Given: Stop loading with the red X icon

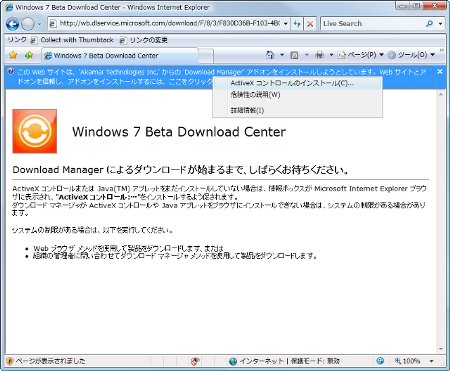Looking at the screenshot, I should coord(310,24).
